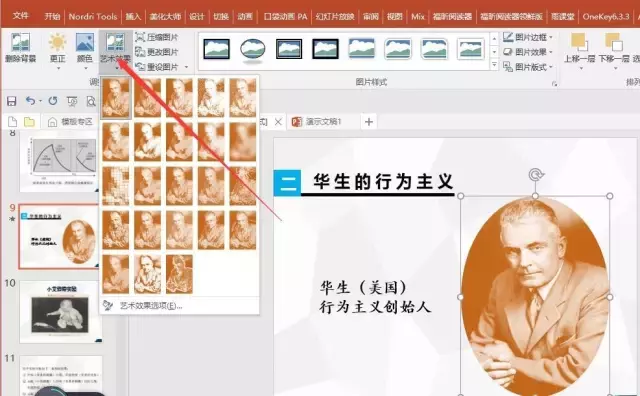Screen dimensions: 640x396
Task: Choose the last artistic effect in bottom row
Action: [179, 274]
